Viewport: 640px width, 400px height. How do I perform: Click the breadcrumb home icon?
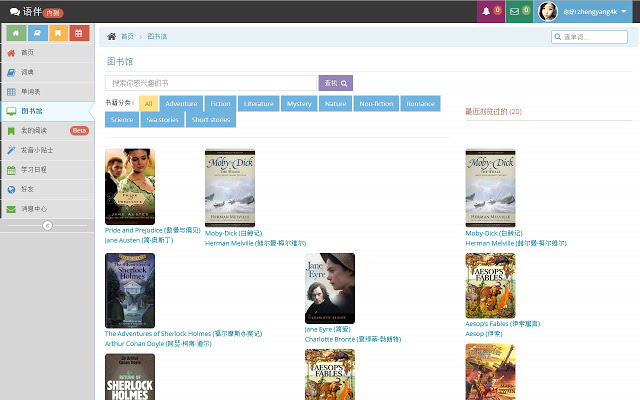tap(111, 36)
